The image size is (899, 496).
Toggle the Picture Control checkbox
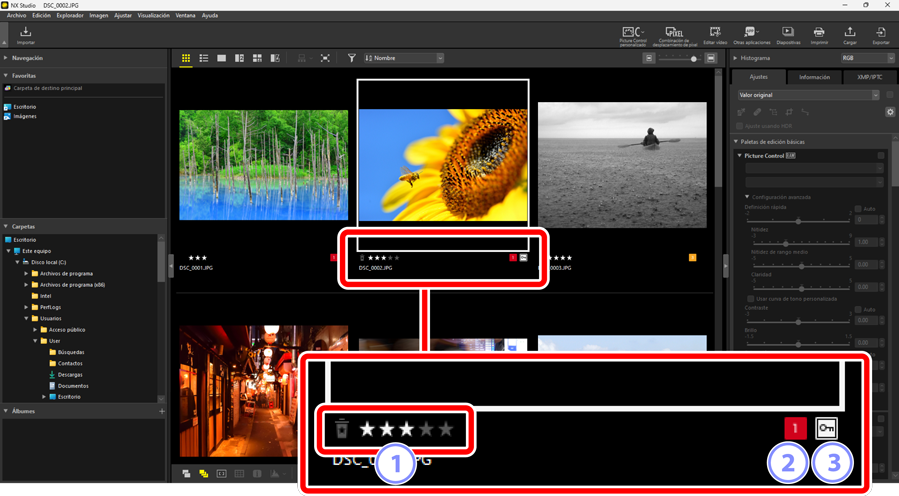pos(881,156)
